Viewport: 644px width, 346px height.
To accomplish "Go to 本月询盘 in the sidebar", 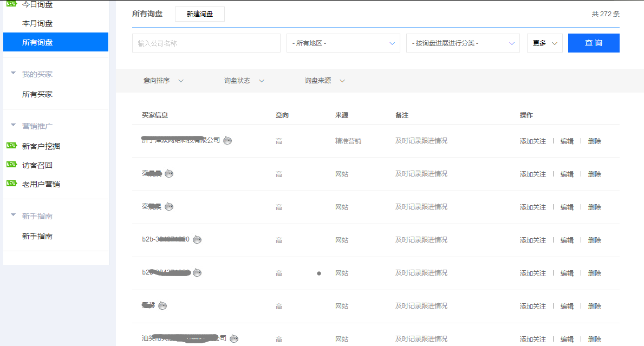I will [x=37, y=23].
